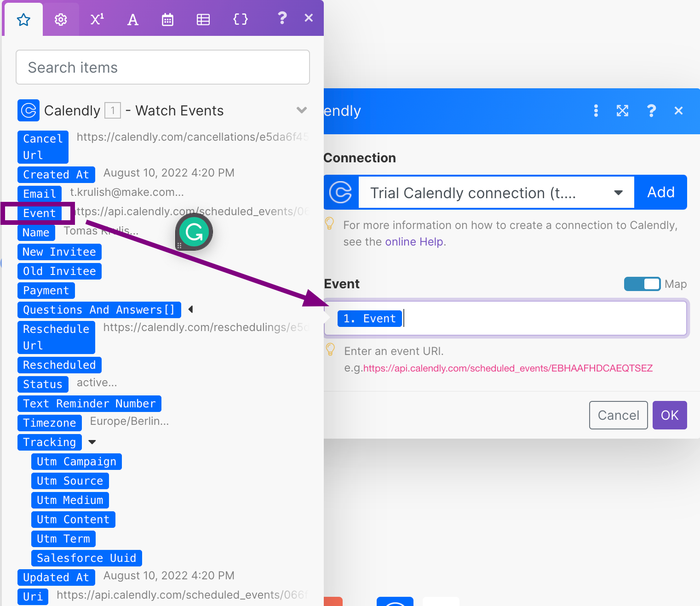Select the Rescheduled item

[x=59, y=365]
